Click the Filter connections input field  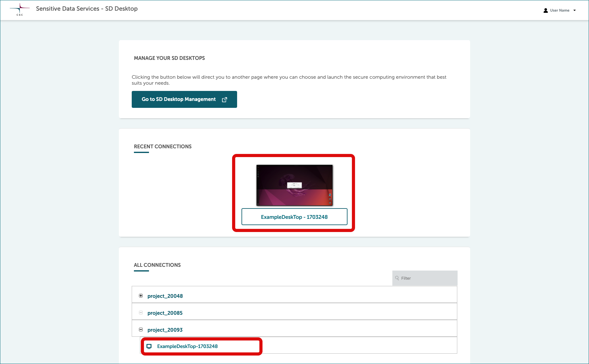tap(425, 278)
